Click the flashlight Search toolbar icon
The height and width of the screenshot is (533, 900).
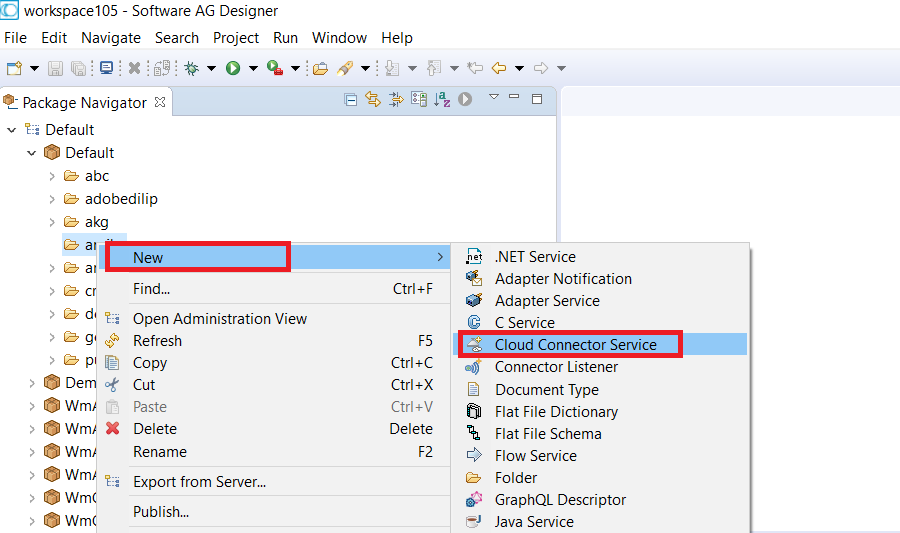345,68
